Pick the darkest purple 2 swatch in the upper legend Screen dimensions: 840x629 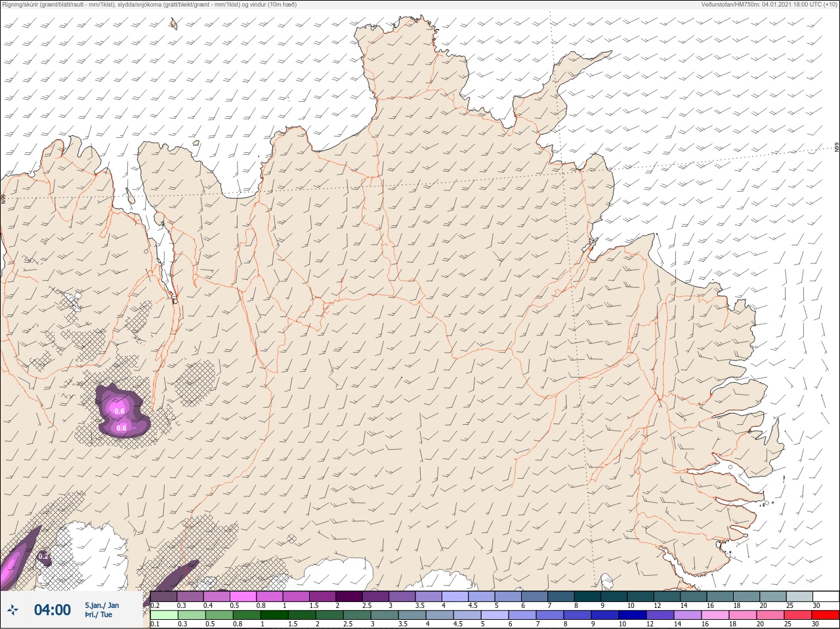click(x=349, y=596)
